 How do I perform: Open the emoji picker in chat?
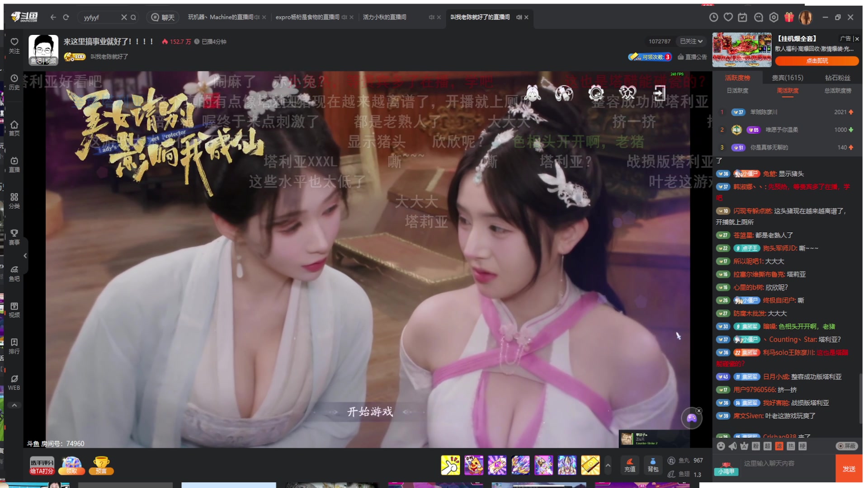tap(721, 446)
